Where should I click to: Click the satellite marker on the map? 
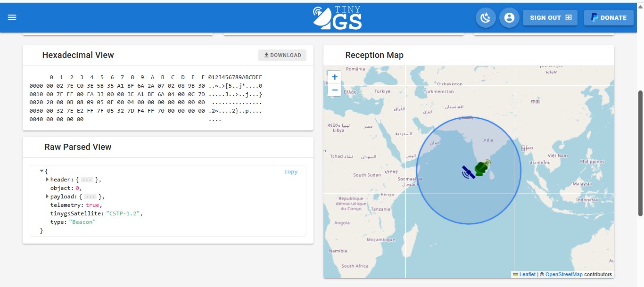pos(469,172)
